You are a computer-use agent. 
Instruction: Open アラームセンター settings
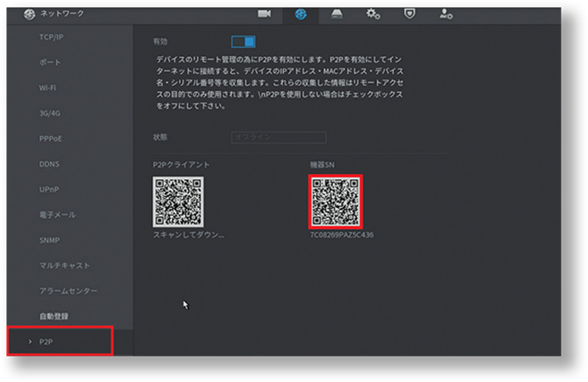pyautogui.click(x=68, y=291)
